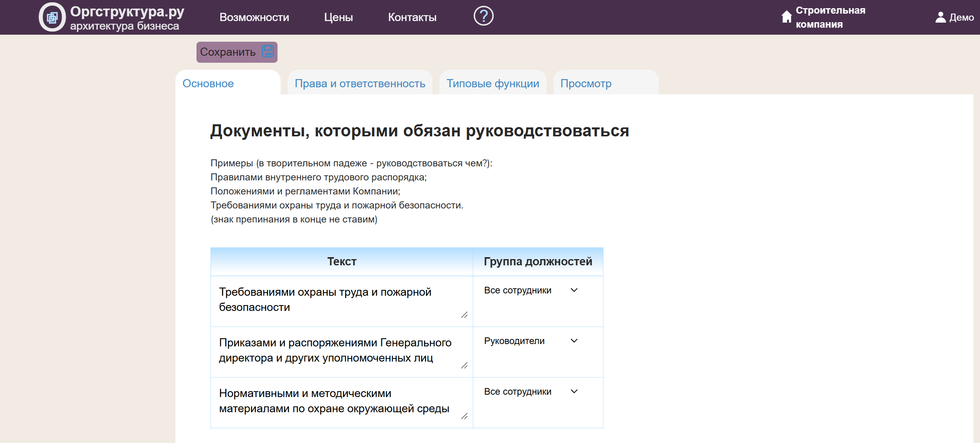
Task: Open group dropdown for Нормативными и методическими row
Action: pyautogui.click(x=531, y=392)
